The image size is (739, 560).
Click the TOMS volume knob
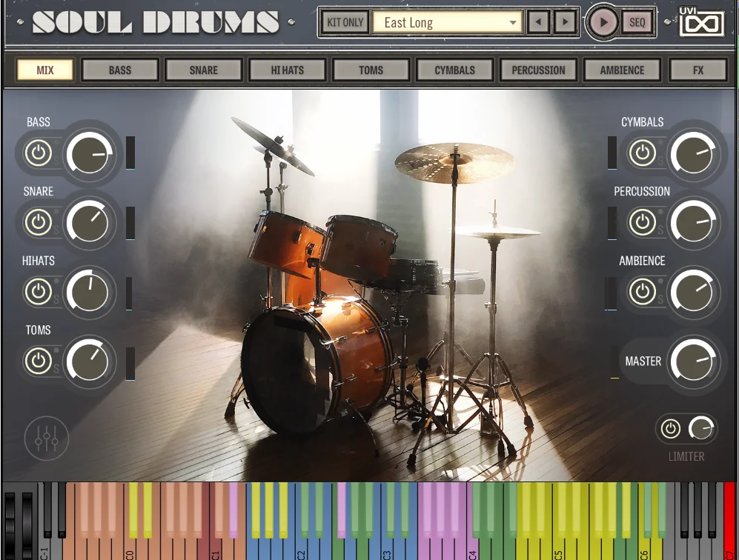[x=89, y=361]
